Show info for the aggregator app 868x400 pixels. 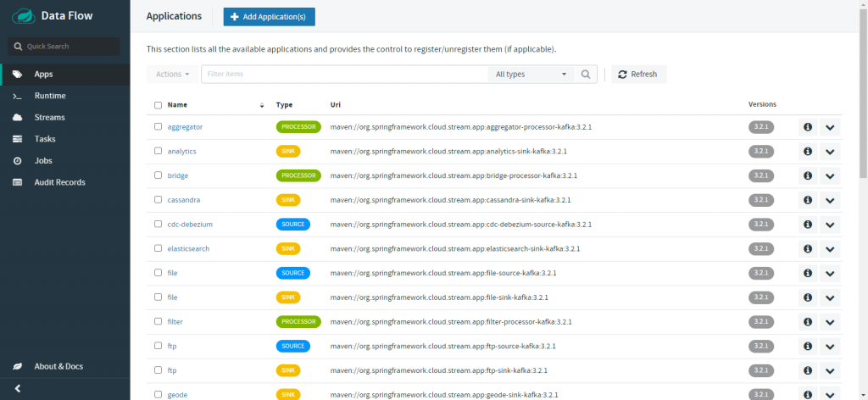pyautogui.click(x=808, y=127)
